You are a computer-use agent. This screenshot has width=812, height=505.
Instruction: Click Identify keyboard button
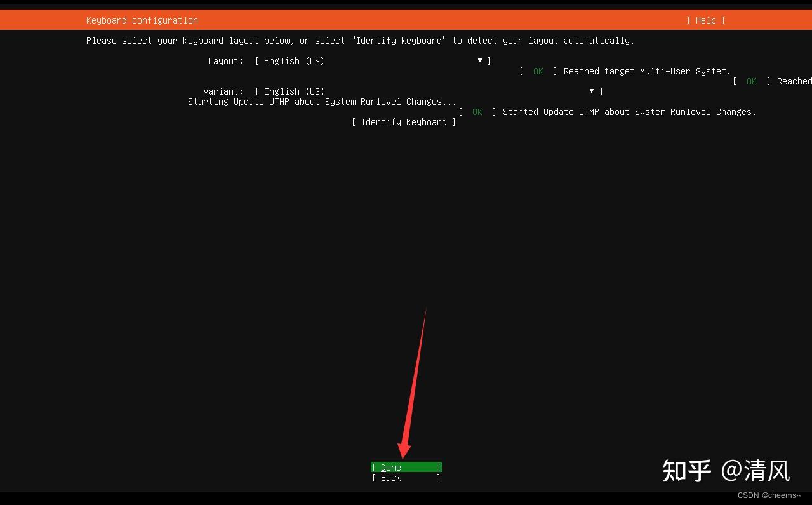pyautogui.click(x=404, y=122)
